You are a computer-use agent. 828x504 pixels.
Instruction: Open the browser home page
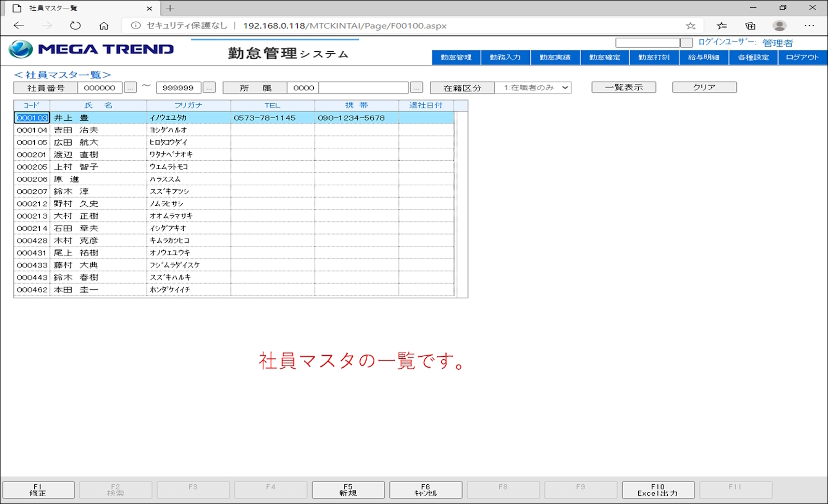[104, 25]
